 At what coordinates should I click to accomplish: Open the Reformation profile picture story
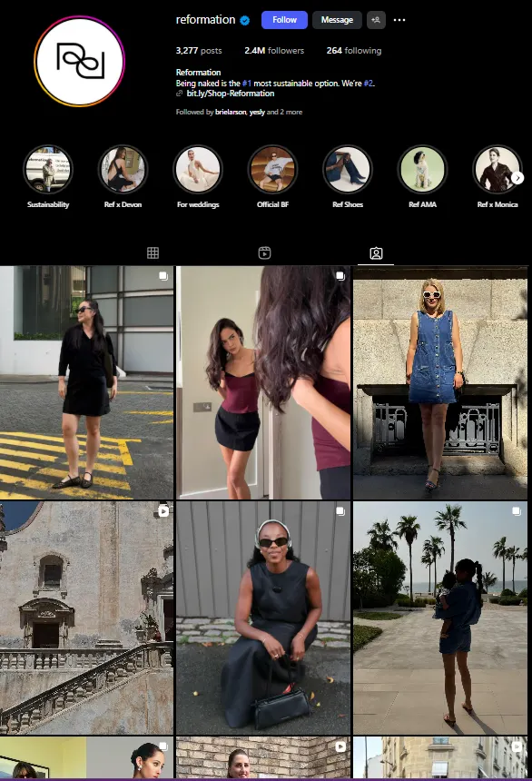pos(79,61)
